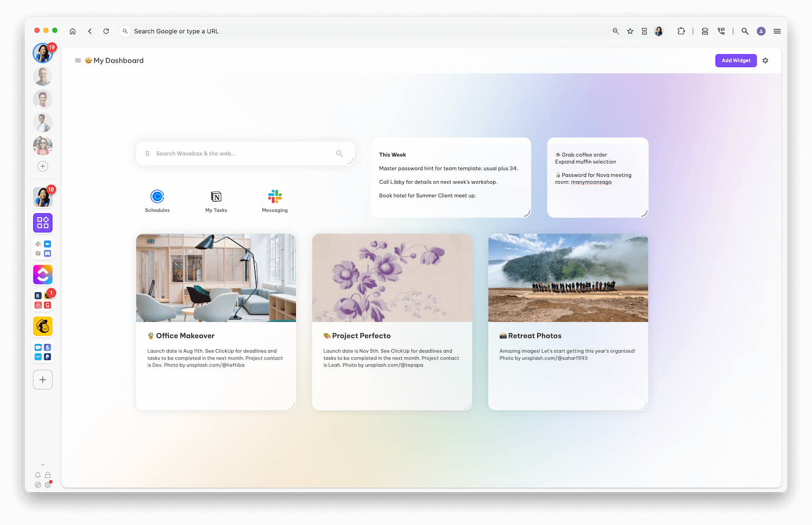
Task: Open the app group with the red 1 badge
Action: (x=43, y=300)
